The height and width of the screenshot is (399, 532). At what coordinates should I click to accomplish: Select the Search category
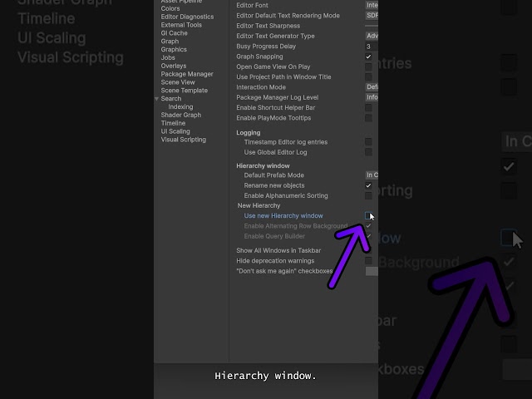(171, 98)
